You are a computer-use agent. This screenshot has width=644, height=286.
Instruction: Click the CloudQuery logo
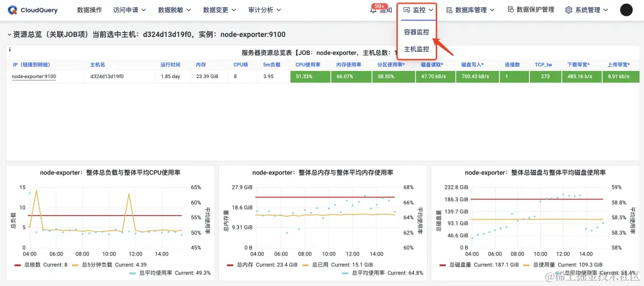coord(32,10)
